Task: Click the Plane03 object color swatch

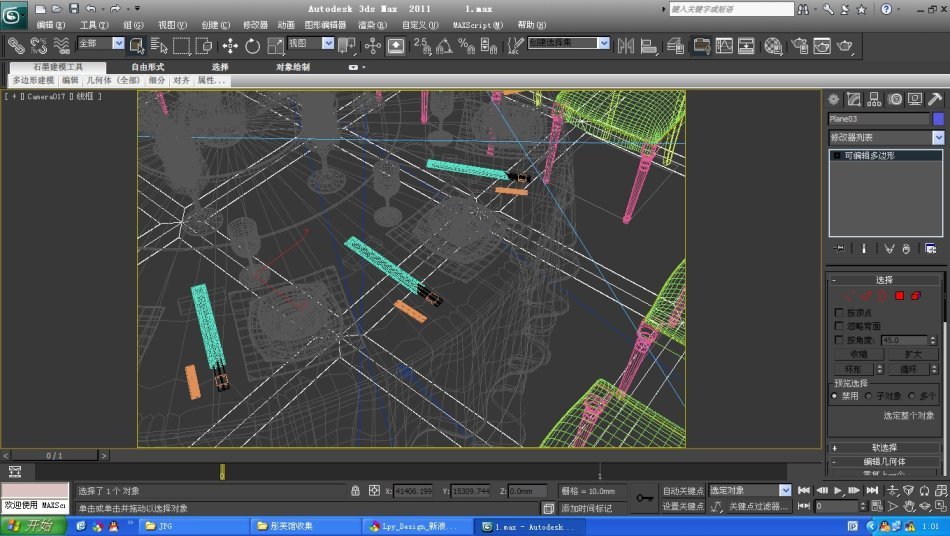Action: tap(938, 119)
